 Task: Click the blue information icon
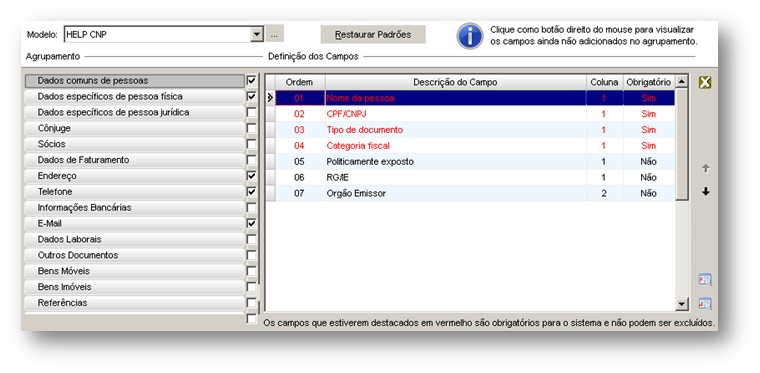pyautogui.click(x=470, y=36)
